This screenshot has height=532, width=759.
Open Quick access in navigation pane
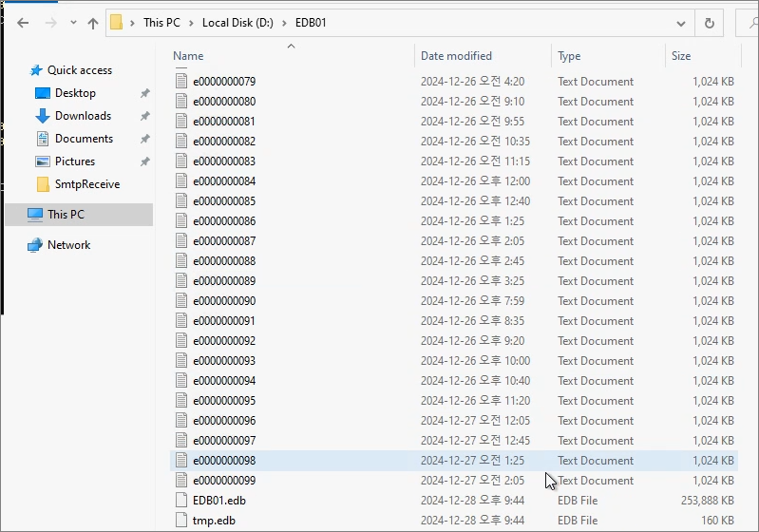tap(80, 70)
